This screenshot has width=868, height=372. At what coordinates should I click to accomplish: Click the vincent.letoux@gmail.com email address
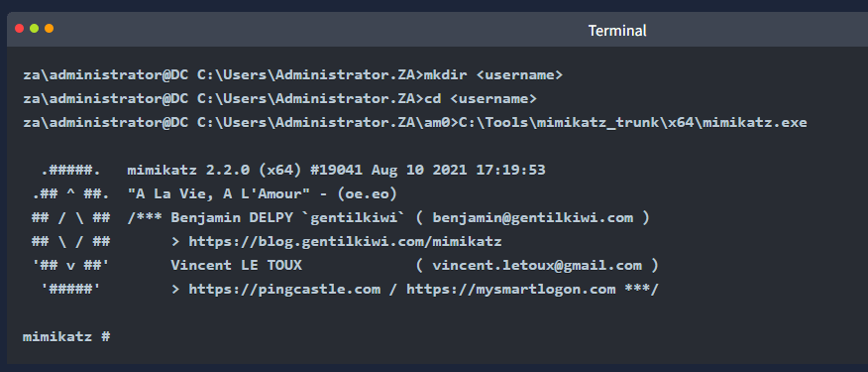537,266
